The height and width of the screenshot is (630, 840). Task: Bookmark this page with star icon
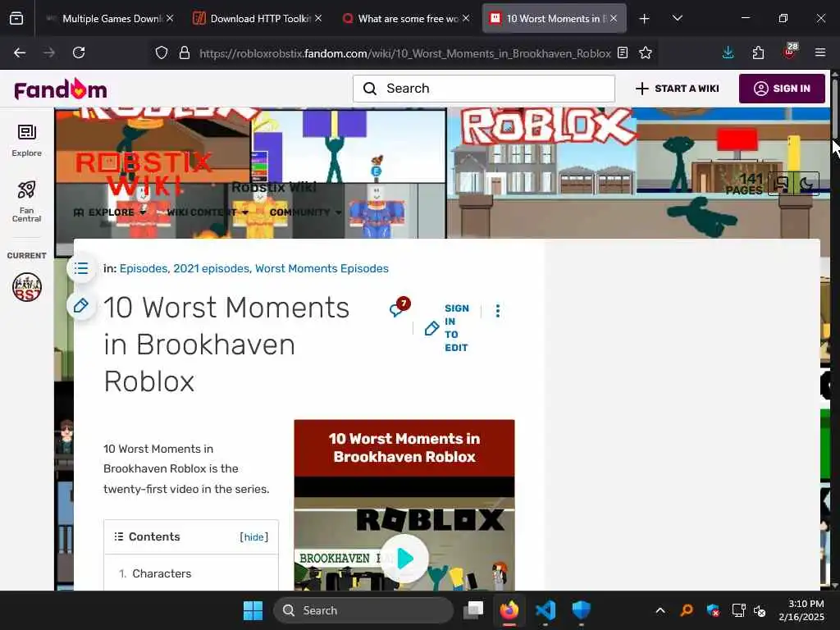tap(646, 52)
